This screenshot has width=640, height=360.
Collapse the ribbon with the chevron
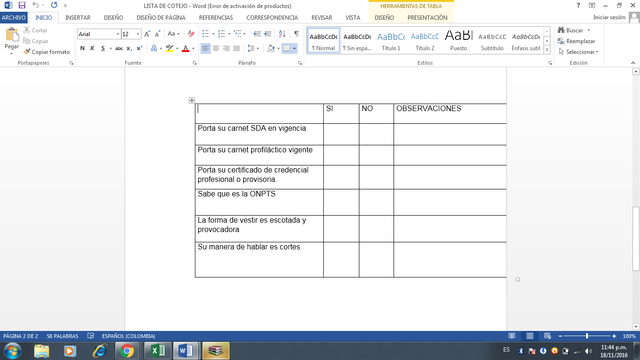point(633,63)
